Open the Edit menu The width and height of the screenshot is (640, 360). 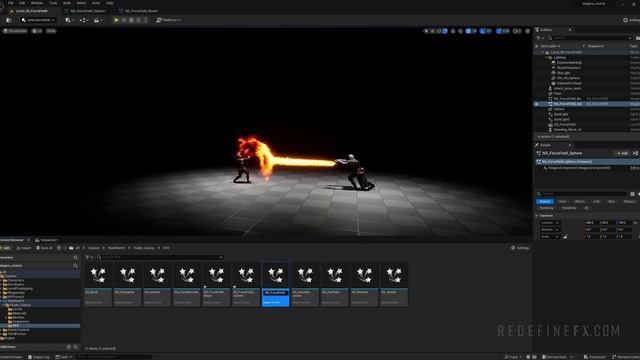22,3
